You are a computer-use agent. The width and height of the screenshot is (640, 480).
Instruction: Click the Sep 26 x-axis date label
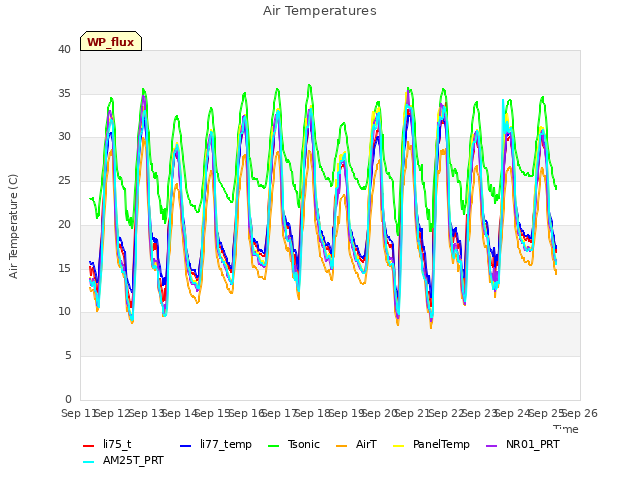point(582,413)
